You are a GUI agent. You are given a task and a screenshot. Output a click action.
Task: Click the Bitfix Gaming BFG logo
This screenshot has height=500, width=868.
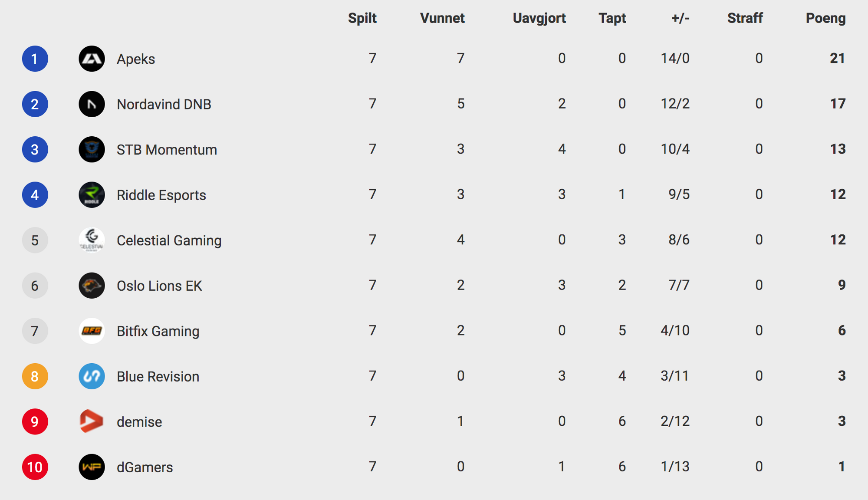pos(92,331)
